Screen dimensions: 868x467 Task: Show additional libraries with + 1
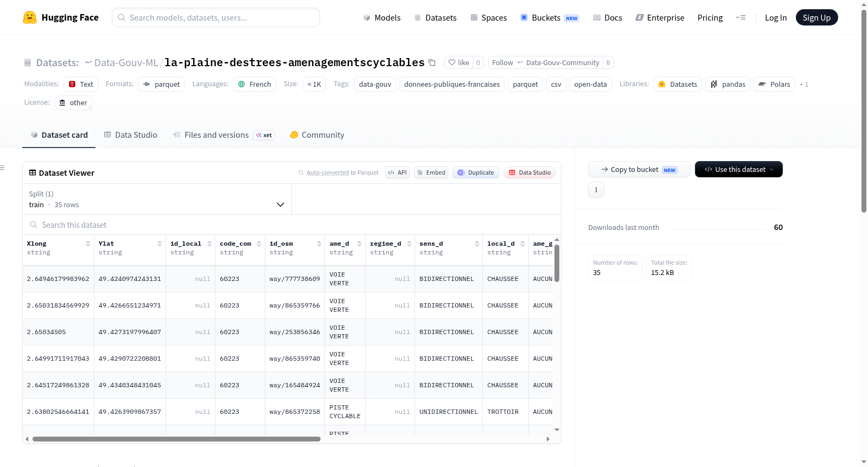click(x=804, y=84)
